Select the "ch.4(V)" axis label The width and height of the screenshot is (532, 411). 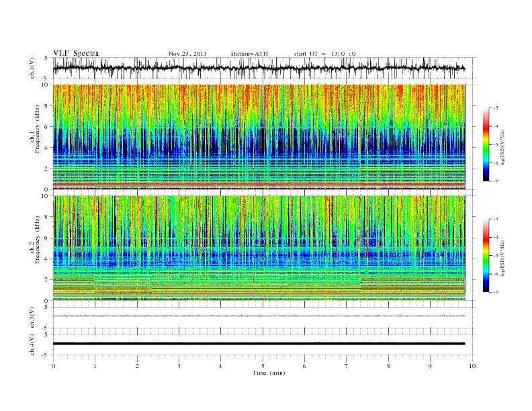tap(32, 345)
